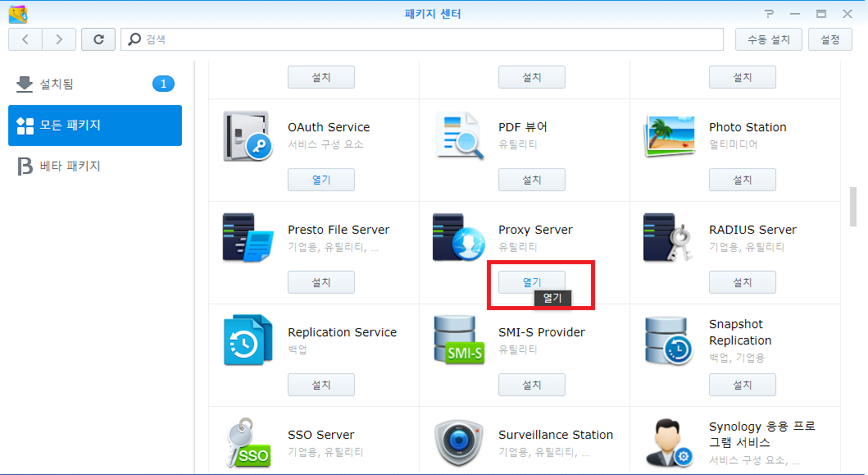Click the RADIUS Server title
The height and width of the screenshot is (475, 868).
tap(753, 230)
